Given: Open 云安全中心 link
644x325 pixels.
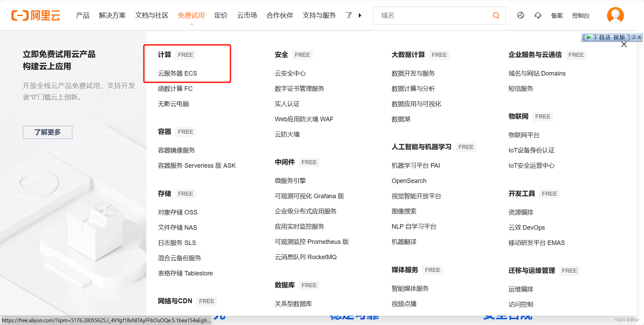Looking at the screenshot, I should click(290, 73).
